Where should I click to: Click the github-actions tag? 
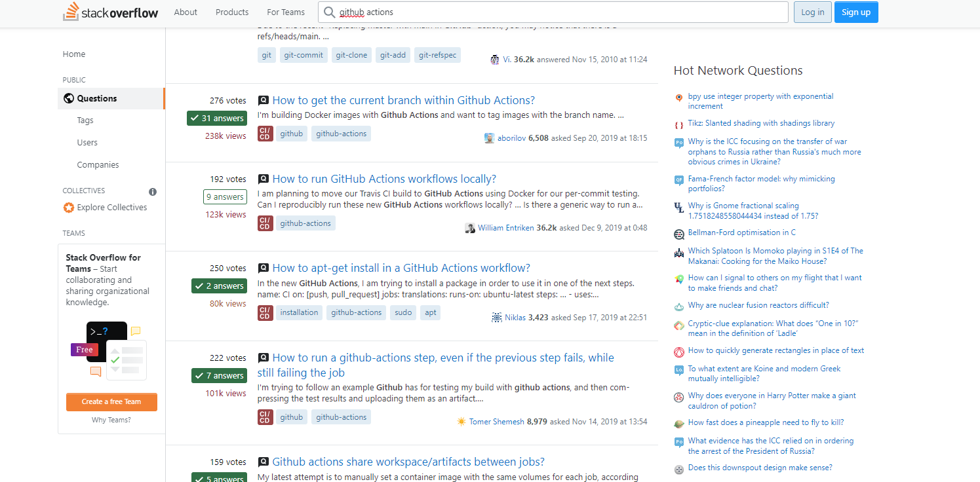tap(341, 133)
